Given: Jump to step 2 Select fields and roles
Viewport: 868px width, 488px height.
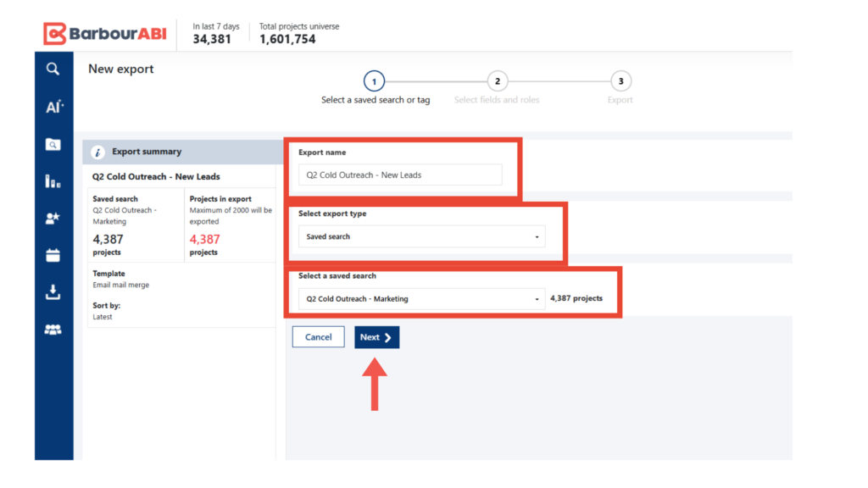Looking at the screenshot, I should click(x=497, y=81).
